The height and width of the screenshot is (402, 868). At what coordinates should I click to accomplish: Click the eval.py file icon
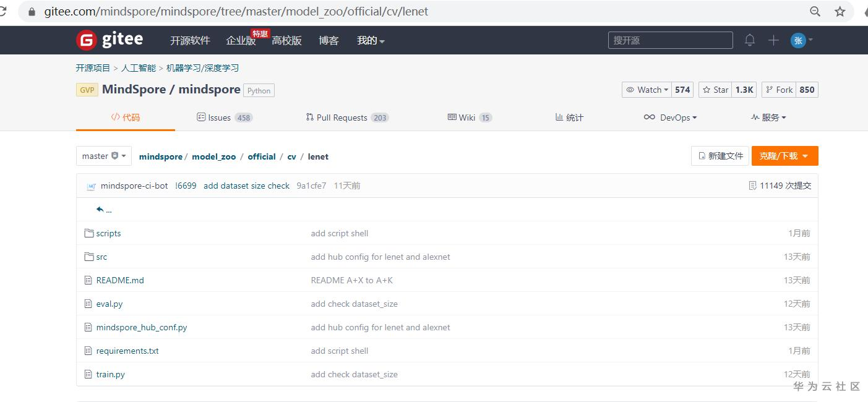[88, 304]
